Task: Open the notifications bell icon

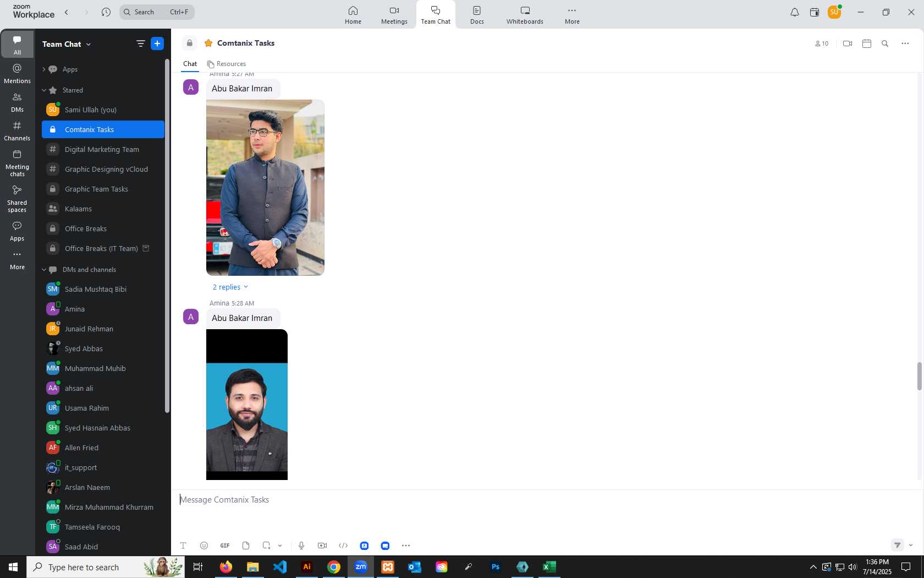Action: (795, 12)
